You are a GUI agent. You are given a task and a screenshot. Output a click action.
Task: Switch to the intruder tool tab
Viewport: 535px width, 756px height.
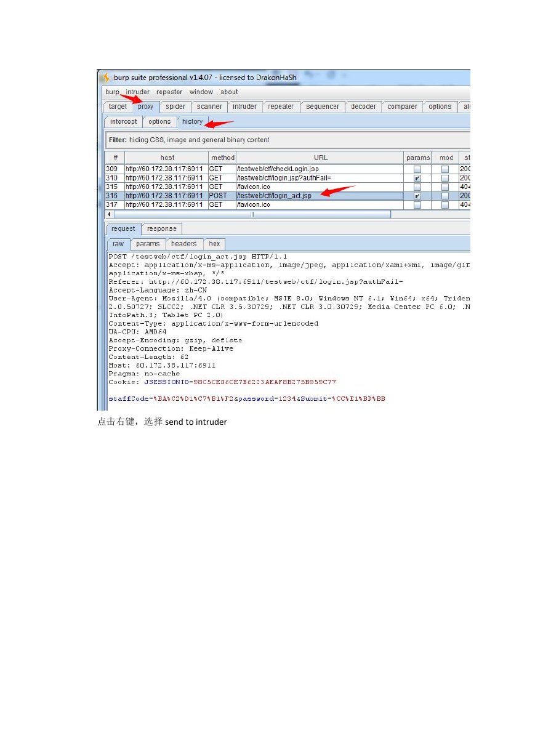click(x=245, y=107)
